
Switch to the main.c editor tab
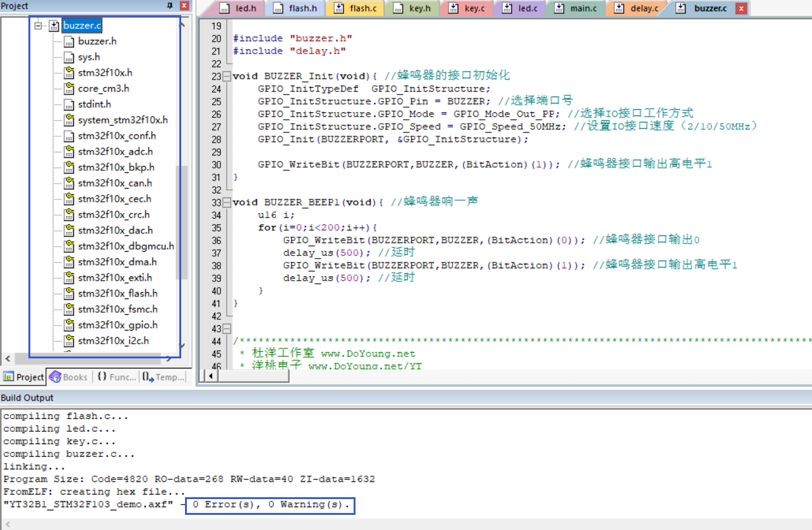click(576, 8)
